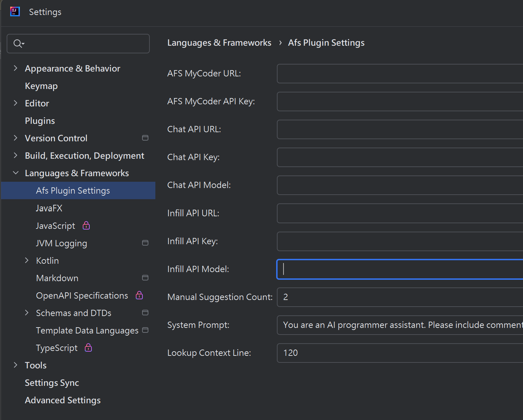Expand the Tools section
This screenshot has width=523, height=420.
pyautogui.click(x=15, y=365)
